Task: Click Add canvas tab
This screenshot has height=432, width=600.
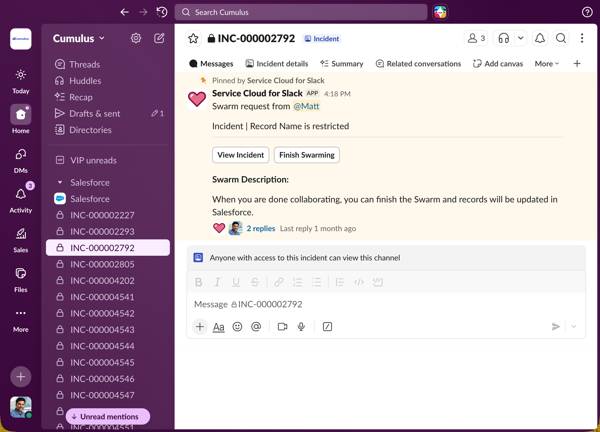Action: tap(498, 64)
